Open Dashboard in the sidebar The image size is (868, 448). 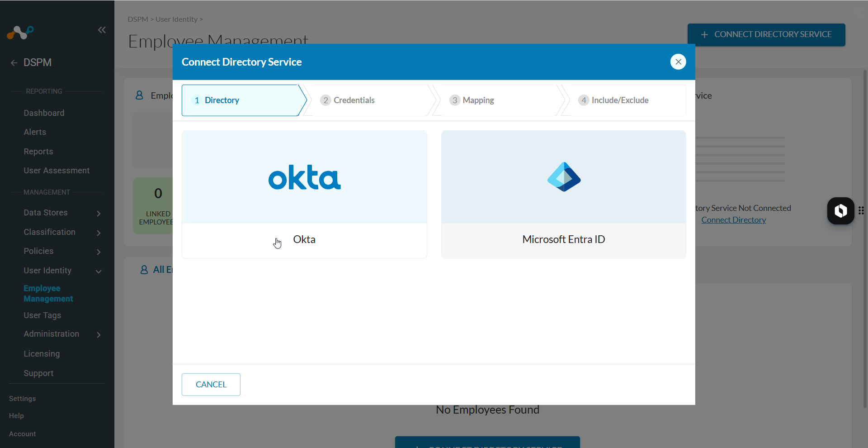coord(44,113)
